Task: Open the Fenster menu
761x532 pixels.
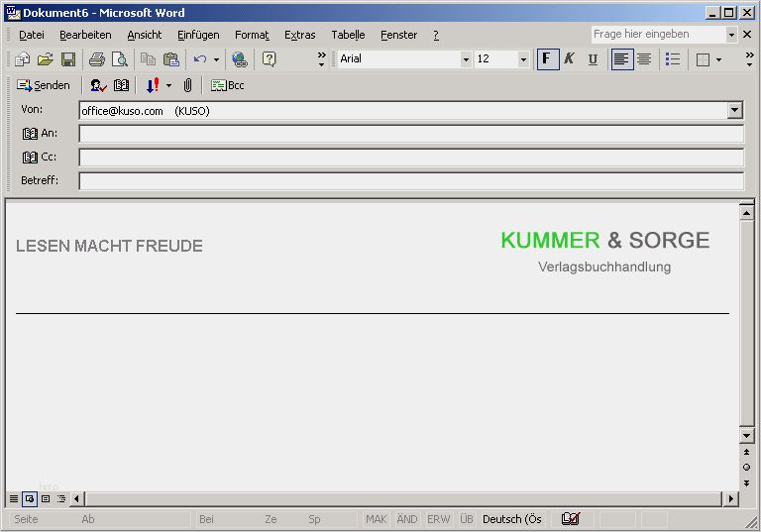Action: tap(399, 35)
